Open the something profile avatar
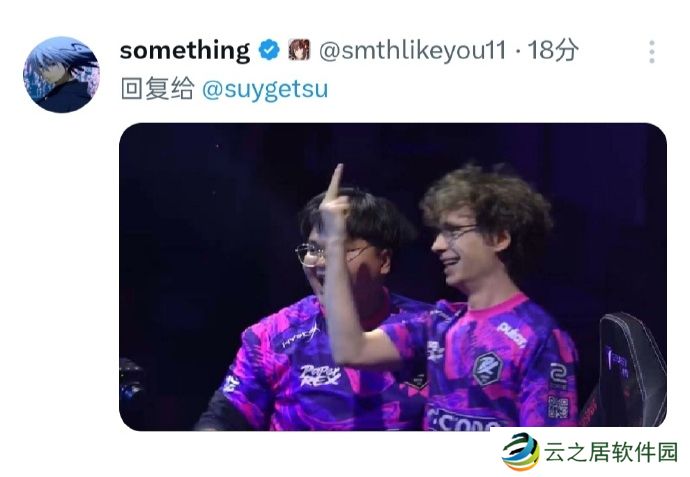The image size is (690, 477). coord(61,74)
